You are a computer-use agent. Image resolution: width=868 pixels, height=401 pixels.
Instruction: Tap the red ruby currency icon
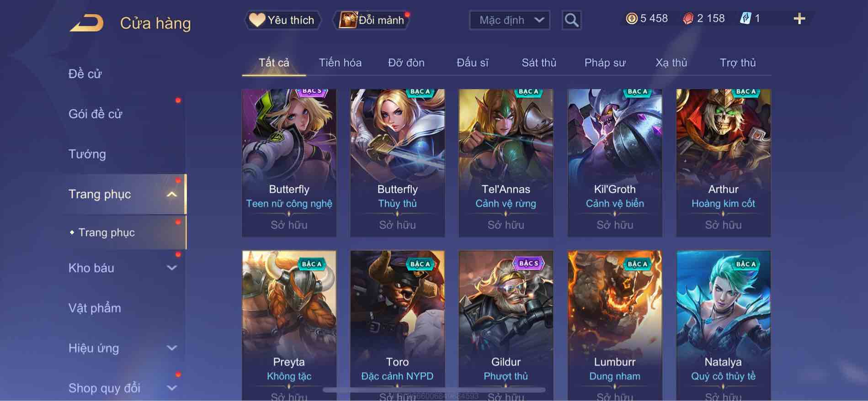pos(688,19)
